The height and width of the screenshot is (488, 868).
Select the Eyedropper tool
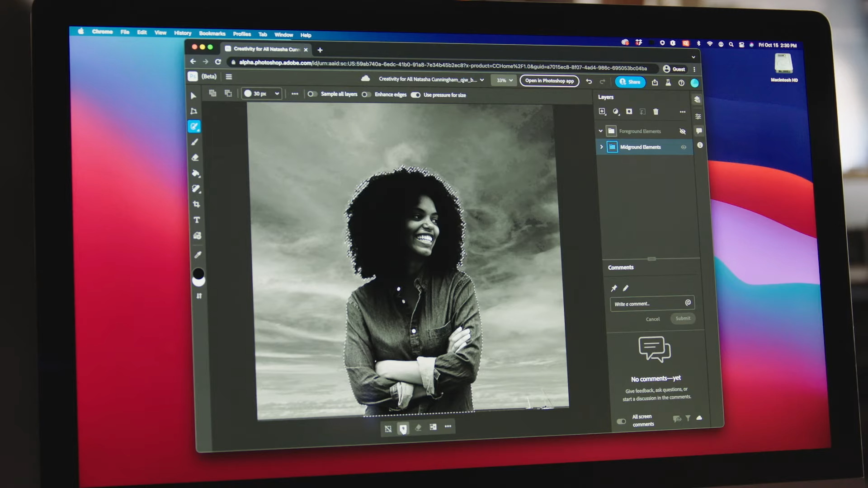pos(198,255)
